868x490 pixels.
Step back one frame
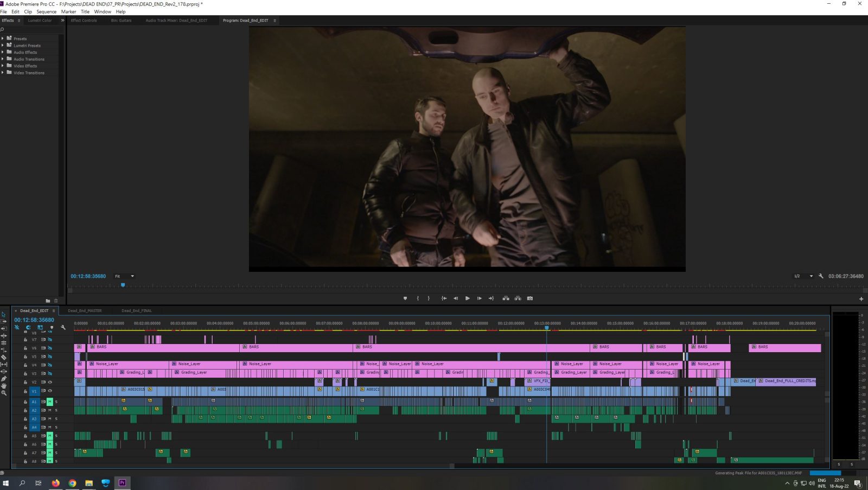[456, 298]
